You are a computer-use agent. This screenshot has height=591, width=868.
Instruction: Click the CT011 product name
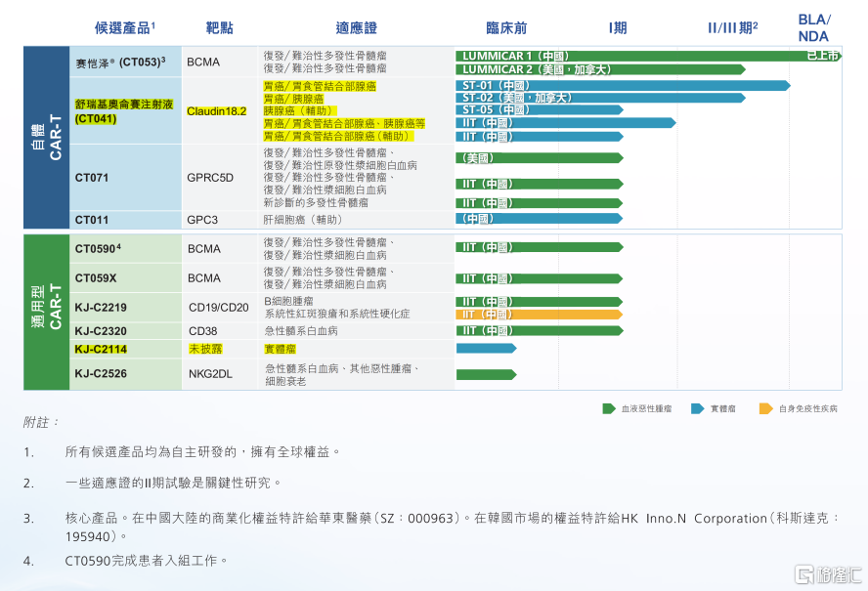(x=92, y=220)
